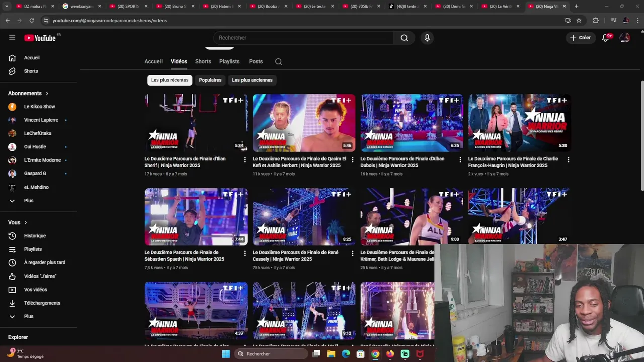Open options menu for Charlie François-Haugrin video
The image size is (644, 362).
(568, 160)
